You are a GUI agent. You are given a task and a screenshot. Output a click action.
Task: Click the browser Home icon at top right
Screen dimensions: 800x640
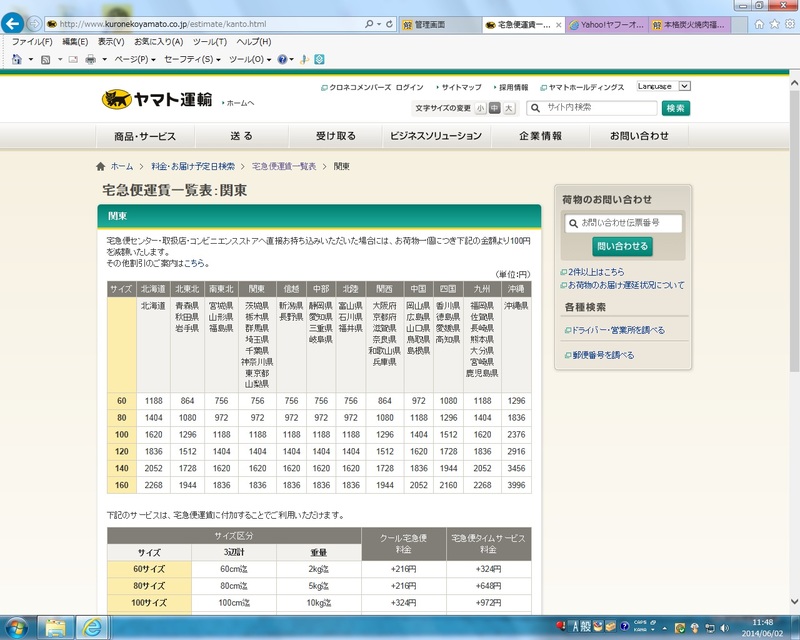pos(759,24)
